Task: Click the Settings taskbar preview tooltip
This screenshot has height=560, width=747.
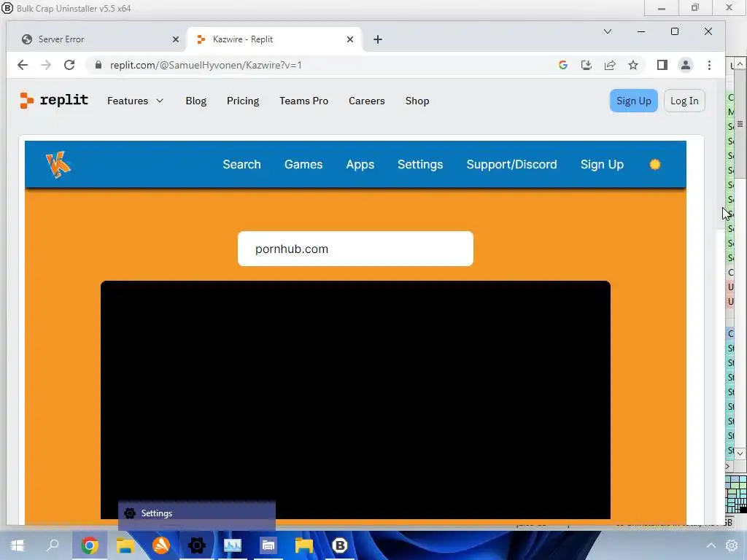Action: [x=197, y=516]
